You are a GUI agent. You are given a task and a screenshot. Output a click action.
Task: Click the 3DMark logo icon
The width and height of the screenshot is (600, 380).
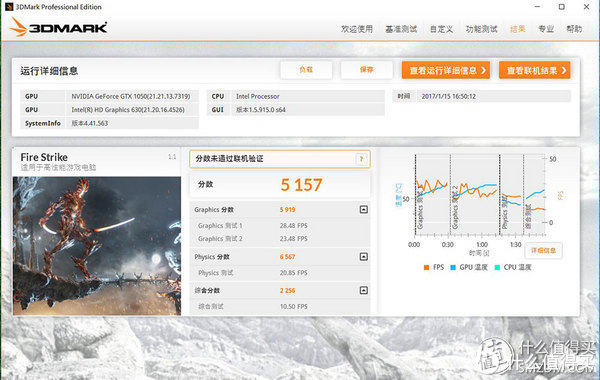pos(58,27)
